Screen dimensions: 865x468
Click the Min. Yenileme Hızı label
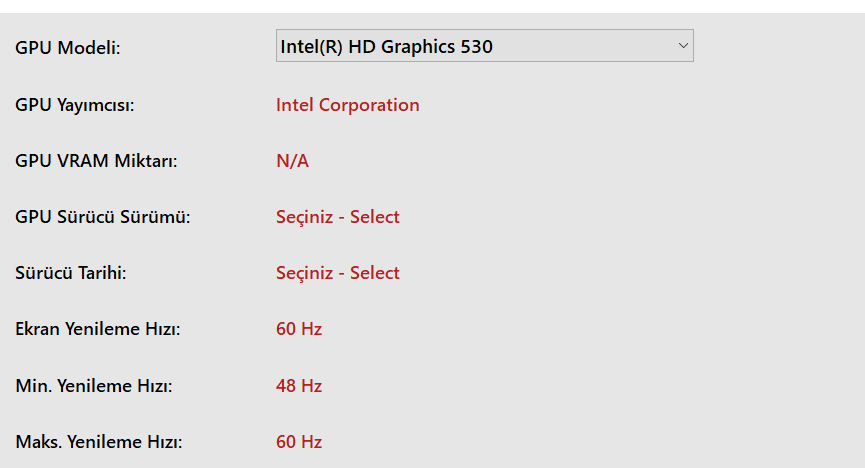pos(93,386)
